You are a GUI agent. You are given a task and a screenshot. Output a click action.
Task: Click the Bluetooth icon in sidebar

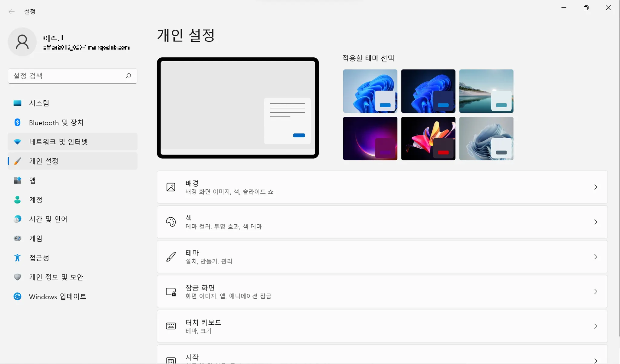(x=17, y=122)
